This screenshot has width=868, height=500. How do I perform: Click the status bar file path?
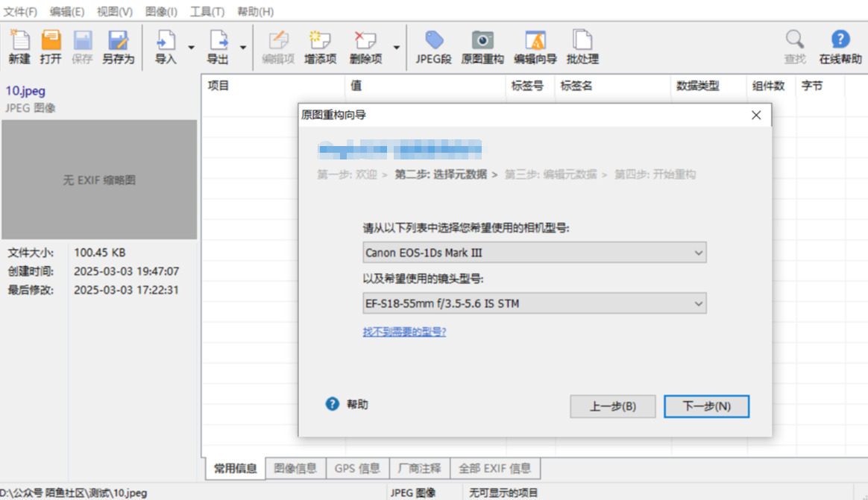74,493
